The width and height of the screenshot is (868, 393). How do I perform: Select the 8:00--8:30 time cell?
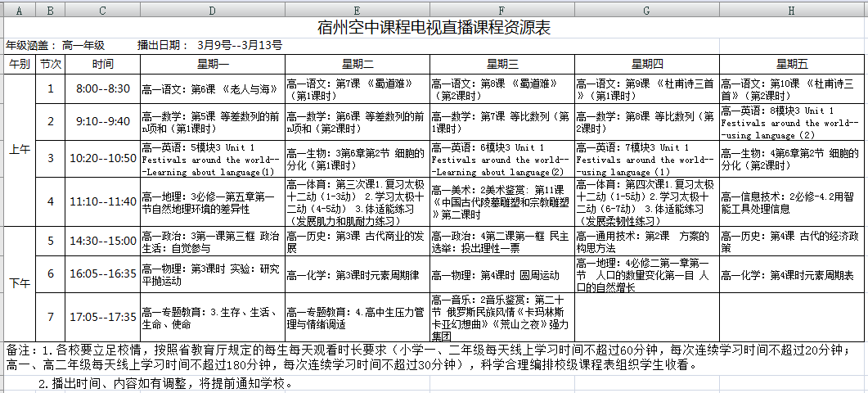coord(102,88)
